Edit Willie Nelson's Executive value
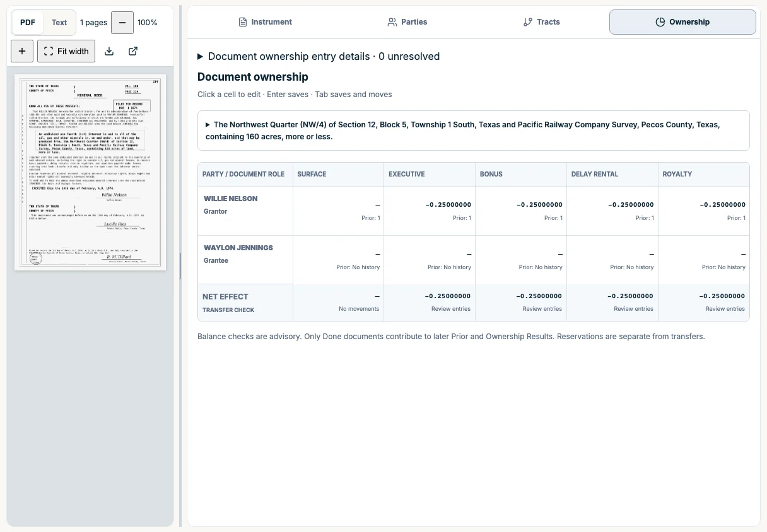The width and height of the screenshot is (767, 532). [430, 211]
